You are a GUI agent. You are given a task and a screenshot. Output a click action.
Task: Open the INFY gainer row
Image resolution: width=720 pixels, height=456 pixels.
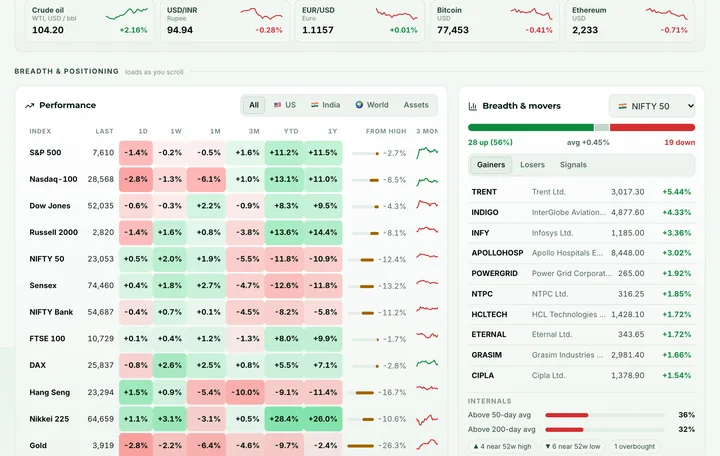tap(581, 233)
